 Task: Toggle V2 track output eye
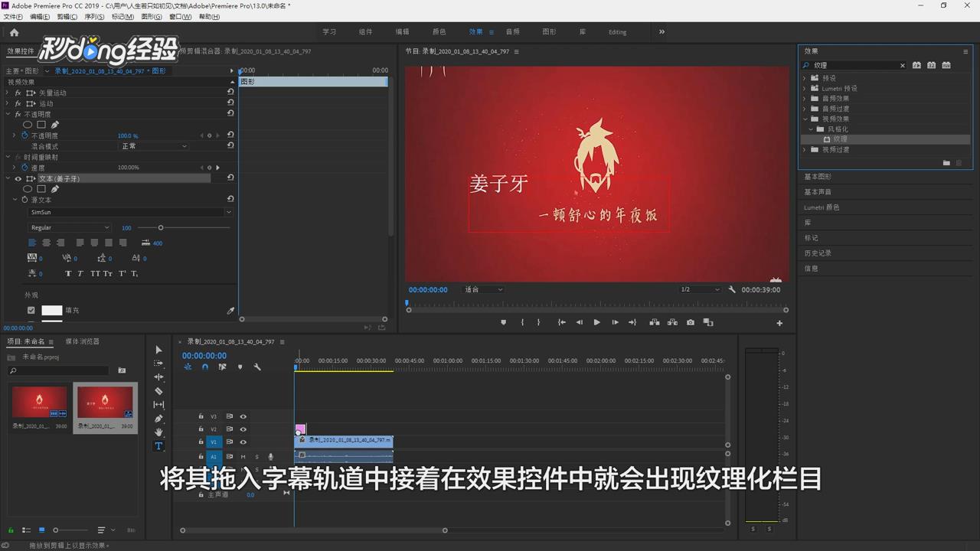click(x=243, y=429)
